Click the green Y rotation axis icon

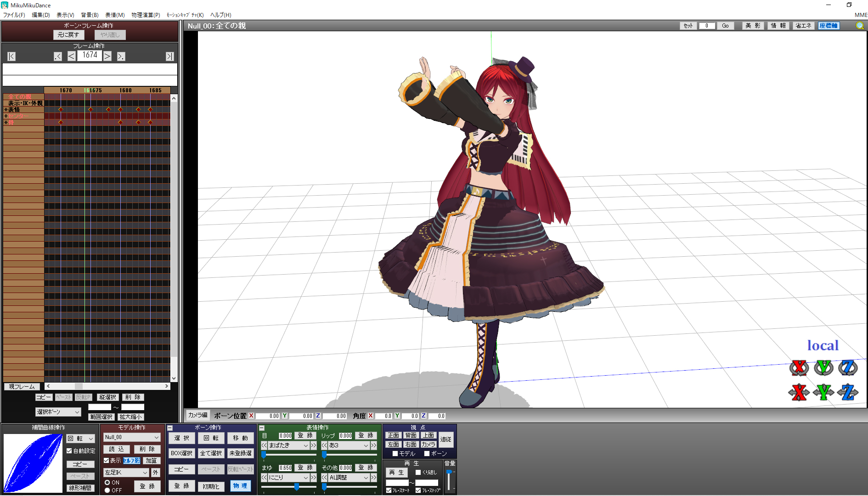pos(823,367)
